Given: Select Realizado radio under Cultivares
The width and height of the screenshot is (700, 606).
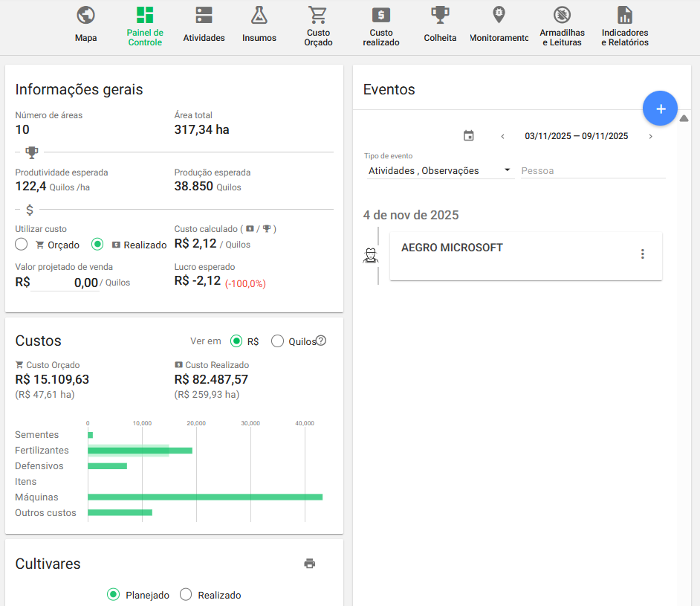Looking at the screenshot, I should point(186,595).
